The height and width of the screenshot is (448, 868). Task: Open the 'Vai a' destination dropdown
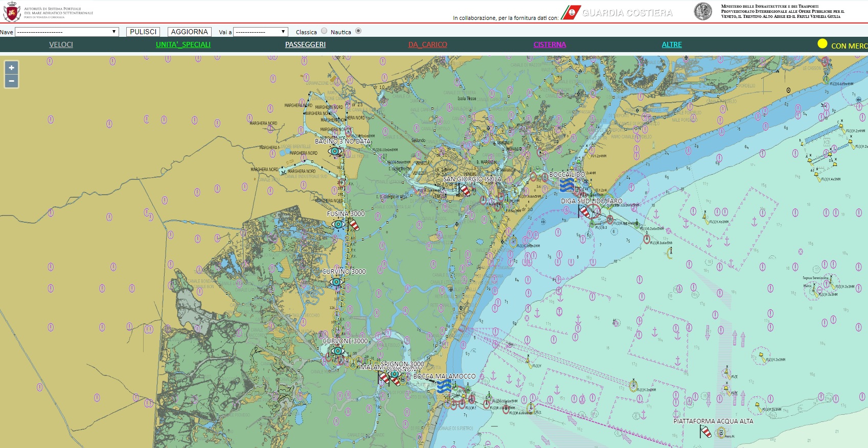[x=260, y=32]
